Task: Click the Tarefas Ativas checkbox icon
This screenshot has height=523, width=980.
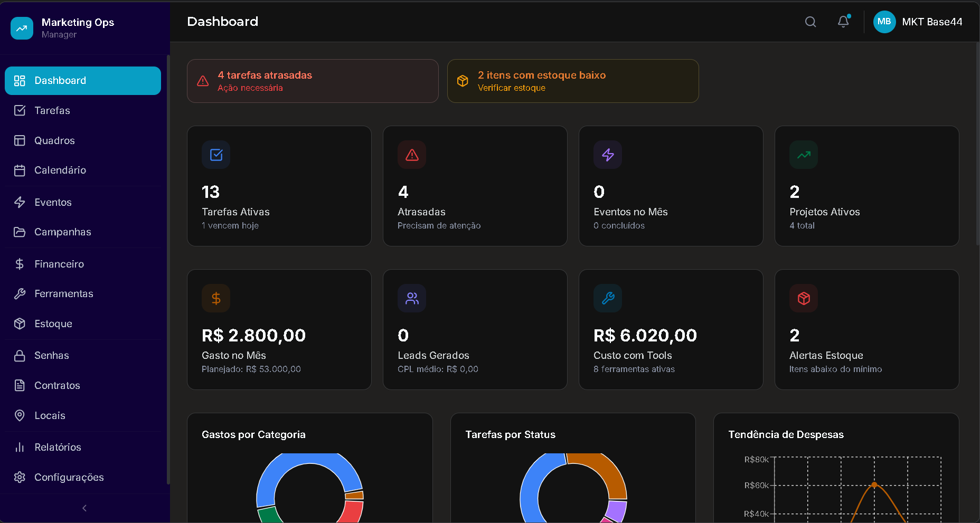Action: [216, 155]
